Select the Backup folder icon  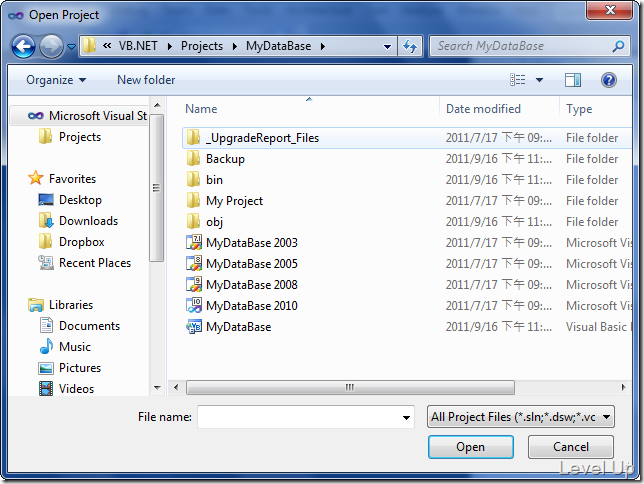tap(193, 159)
